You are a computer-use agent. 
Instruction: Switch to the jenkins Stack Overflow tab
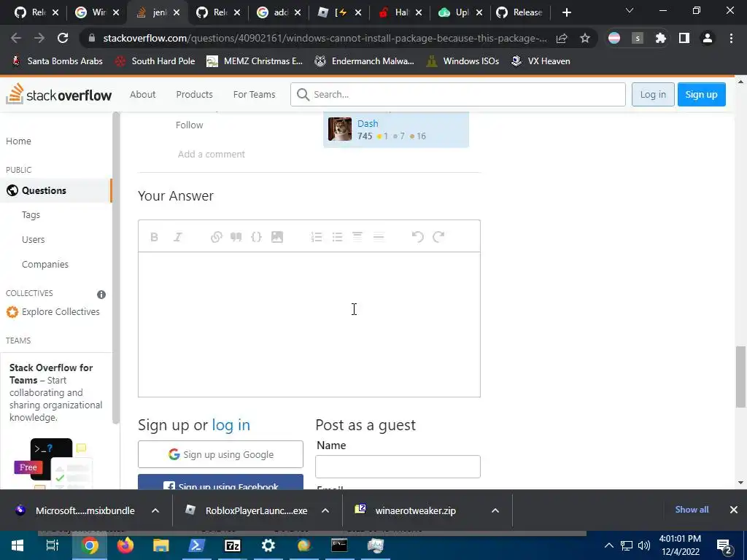158,13
